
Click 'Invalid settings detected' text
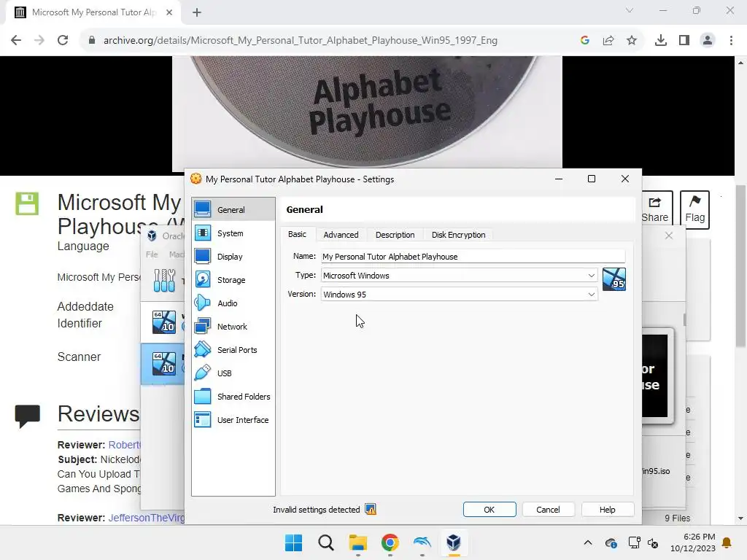tap(317, 510)
